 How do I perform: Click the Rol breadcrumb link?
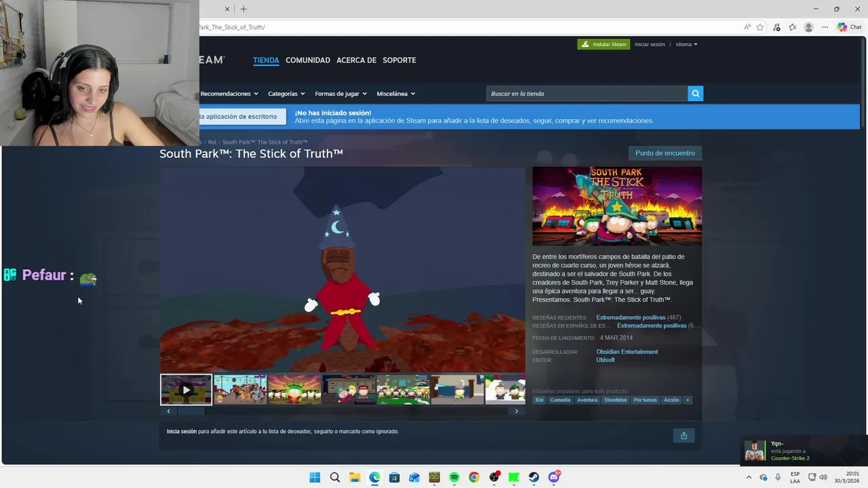(x=212, y=142)
